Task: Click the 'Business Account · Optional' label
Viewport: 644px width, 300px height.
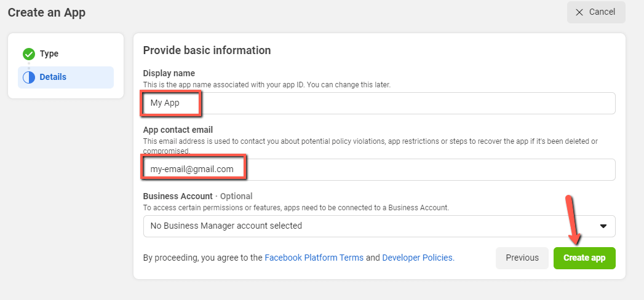Action: pos(197,196)
